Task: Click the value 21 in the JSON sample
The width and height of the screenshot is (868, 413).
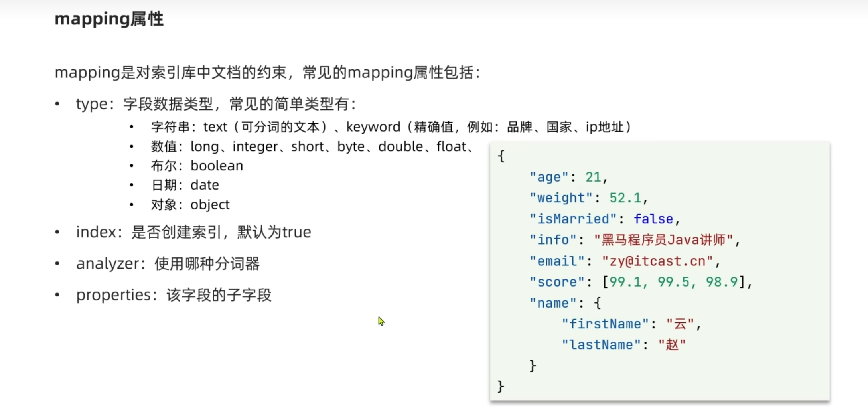Action: pyautogui.click(x=593, y=177)
